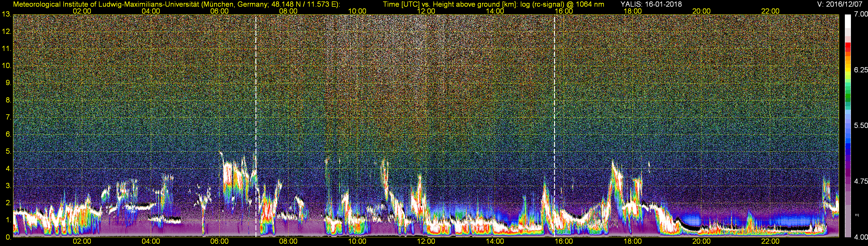Click 16:00 on the lower time axis

(564, 242)
